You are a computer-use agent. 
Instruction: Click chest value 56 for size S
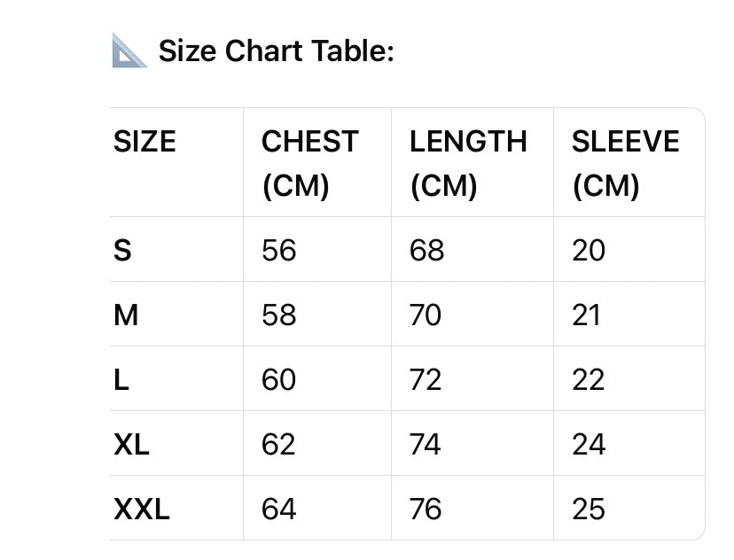pos(278,251)
